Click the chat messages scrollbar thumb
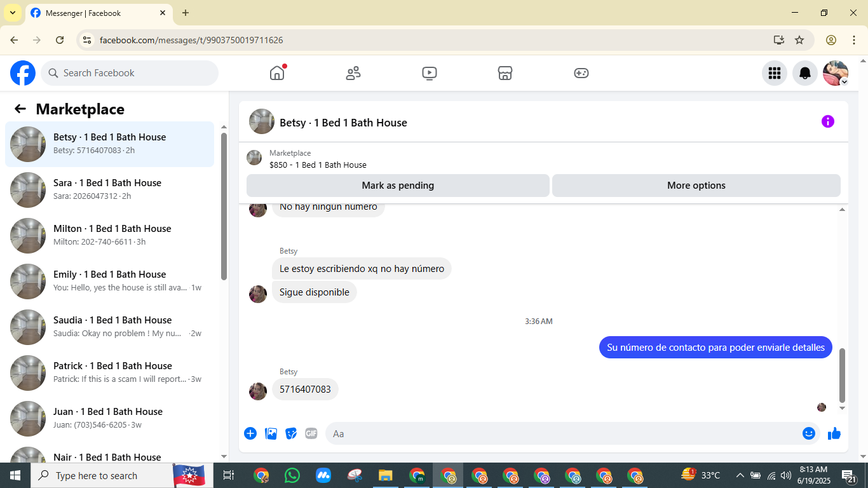This screenshot has height=488, width=868. point(843,375)
